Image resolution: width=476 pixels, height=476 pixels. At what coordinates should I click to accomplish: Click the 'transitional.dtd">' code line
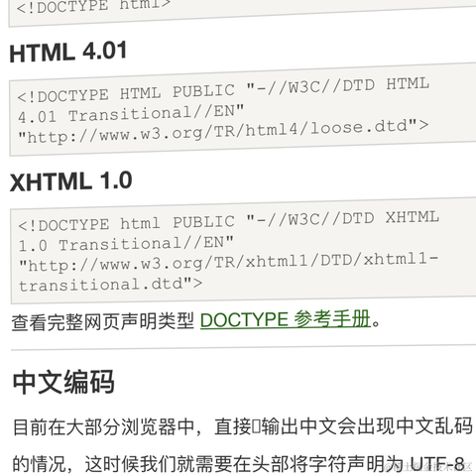pos(110,285)
